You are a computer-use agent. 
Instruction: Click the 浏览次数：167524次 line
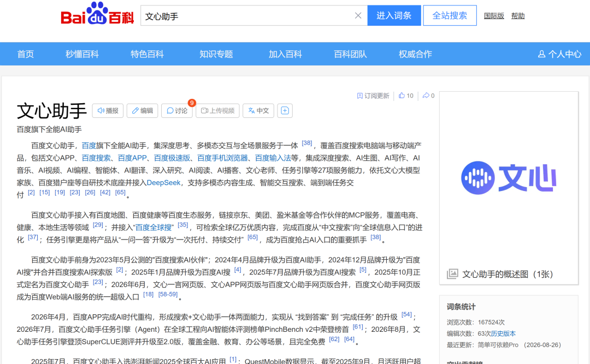click(476, 323)
